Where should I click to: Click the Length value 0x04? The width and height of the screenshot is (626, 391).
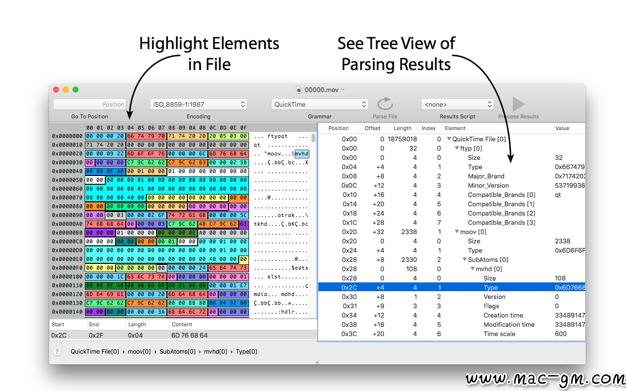135,335
